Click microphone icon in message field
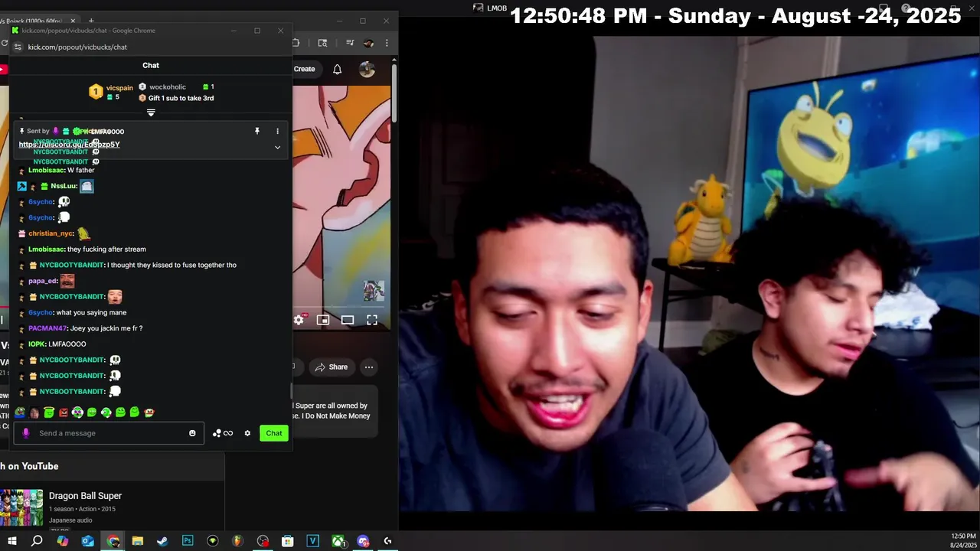The width and height of the screenshot is (980, 551). tap(26, 433)
